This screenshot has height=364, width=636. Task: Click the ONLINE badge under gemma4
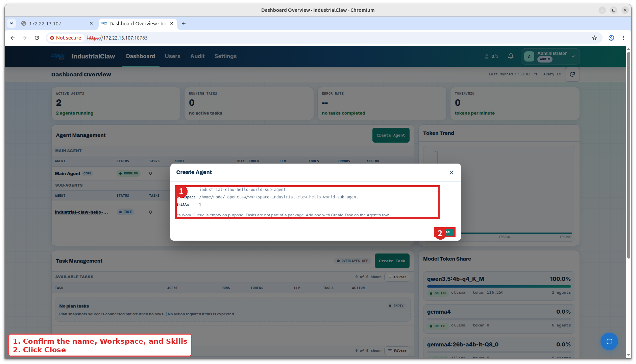point(438,326)
